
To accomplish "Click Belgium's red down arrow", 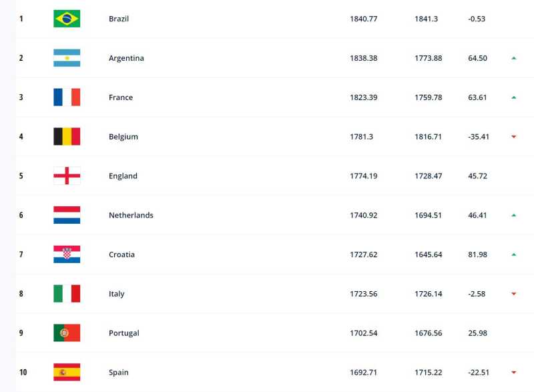I will click(513, 137).
